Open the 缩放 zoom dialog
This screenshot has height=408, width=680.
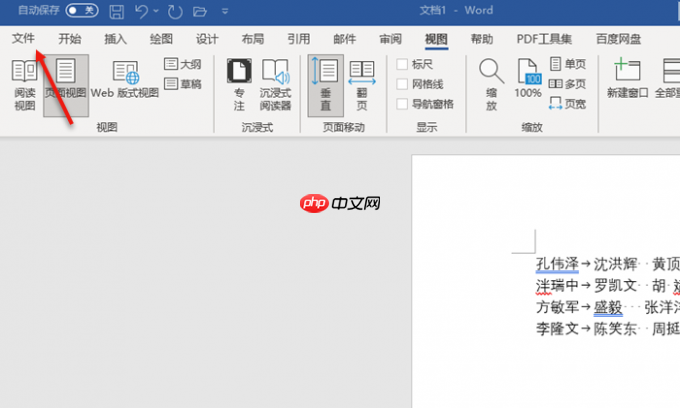tap(491, 85)
